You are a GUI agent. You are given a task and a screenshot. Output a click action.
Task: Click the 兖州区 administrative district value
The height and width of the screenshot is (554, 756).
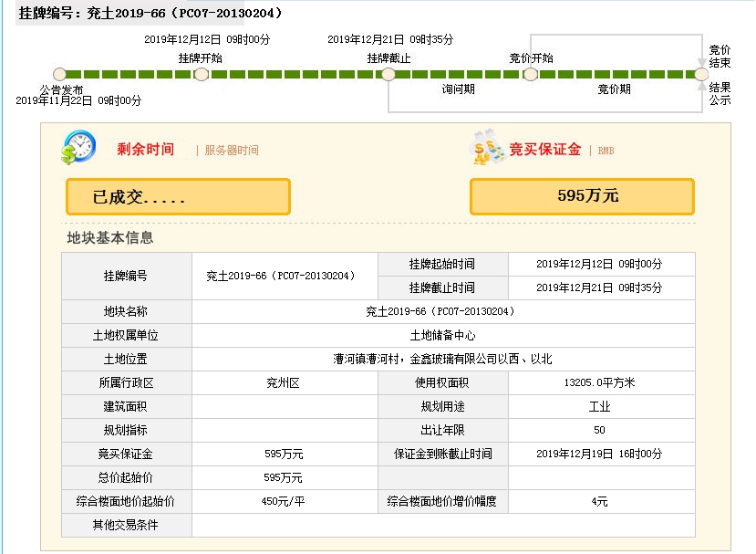click(284, 382)
